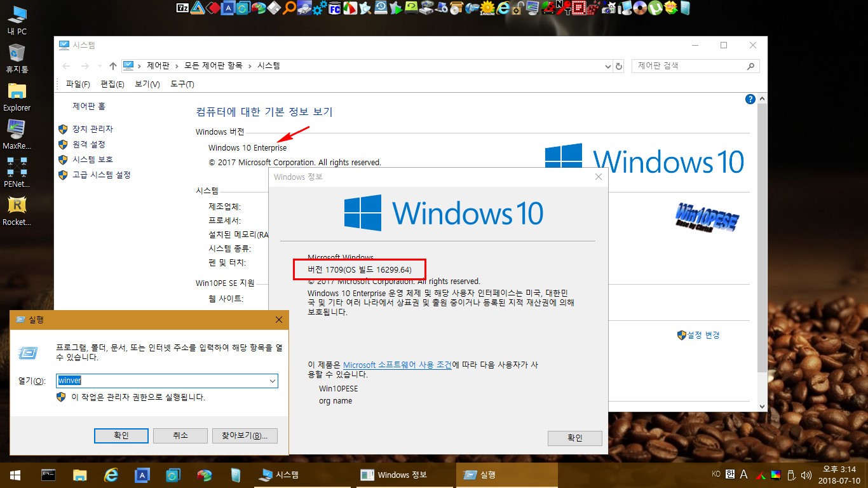Click the Windows Start button

click(15, 475)
